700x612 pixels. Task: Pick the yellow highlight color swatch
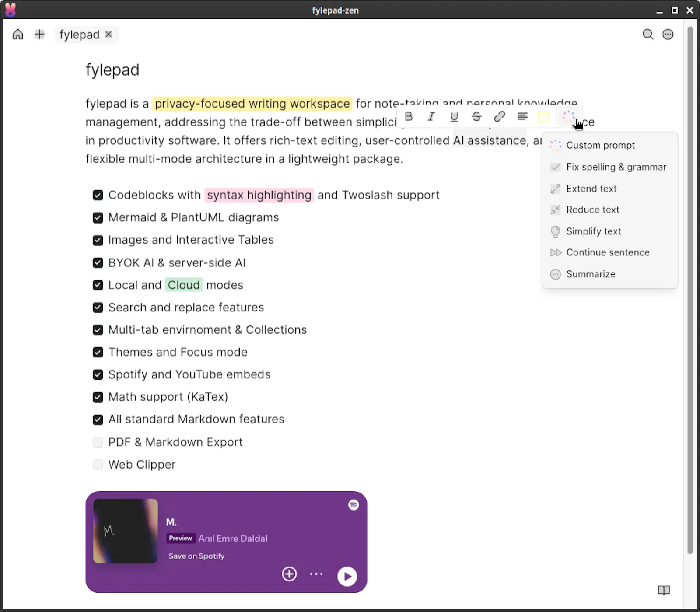point(543,117)
